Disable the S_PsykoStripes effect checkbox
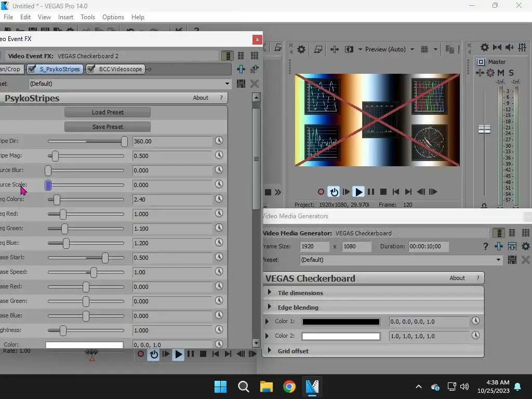The height and width of the screenshot is (399, 532). [x=32, y=69]
